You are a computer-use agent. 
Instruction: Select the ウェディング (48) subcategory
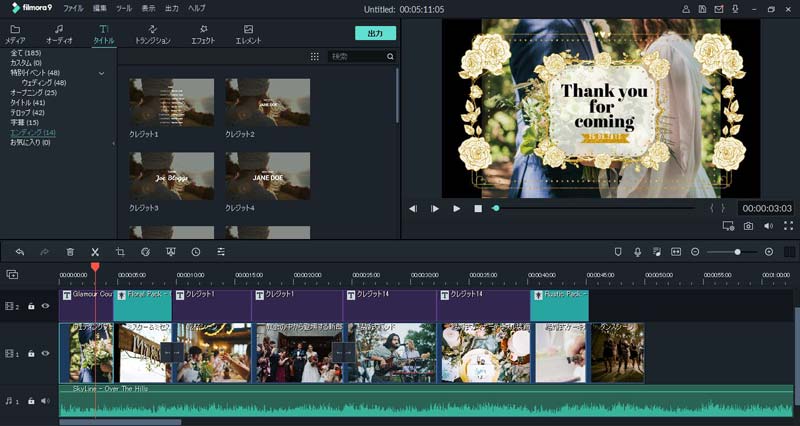44,83
